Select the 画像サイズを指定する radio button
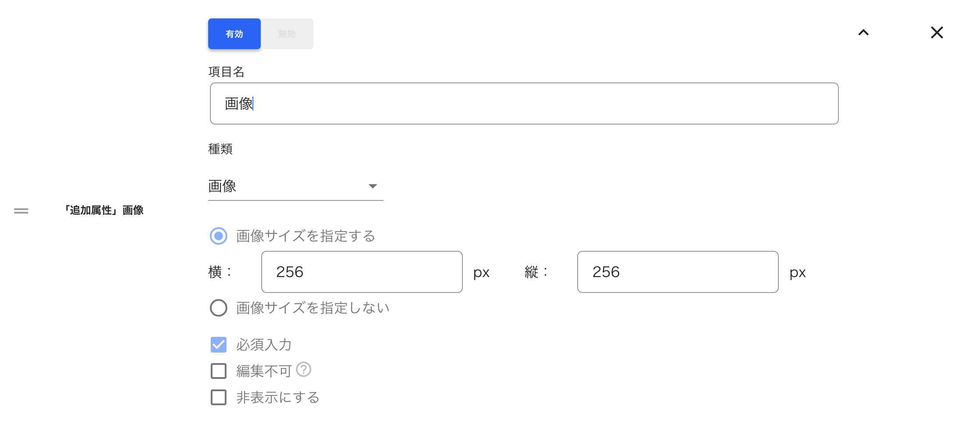Screen dimensions: 980x421 [x=219, y=236]
